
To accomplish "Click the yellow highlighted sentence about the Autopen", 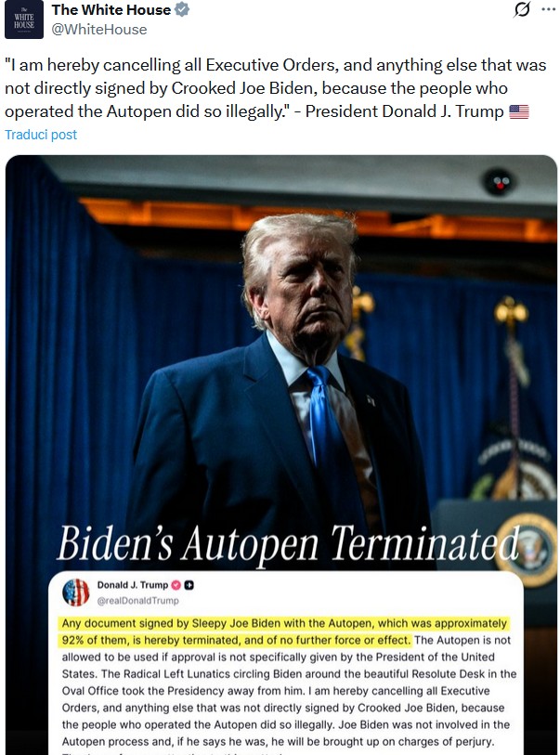I will click(x=284, y=631).
